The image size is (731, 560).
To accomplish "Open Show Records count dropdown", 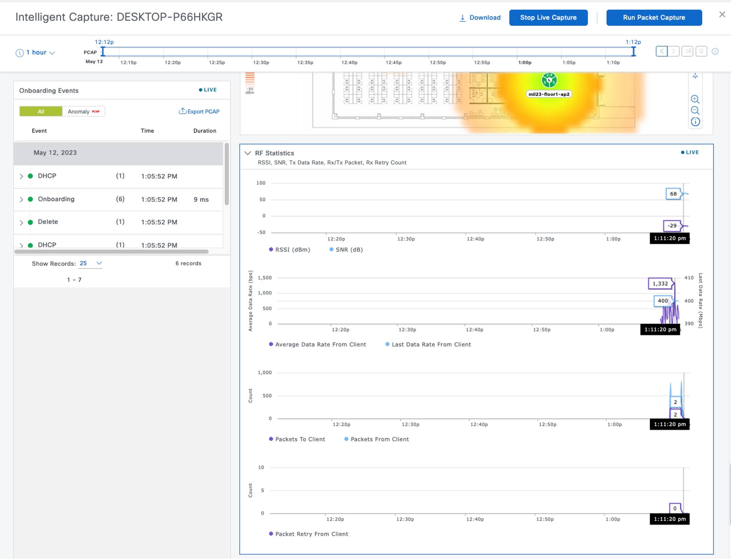I will [x=91, y=263].
